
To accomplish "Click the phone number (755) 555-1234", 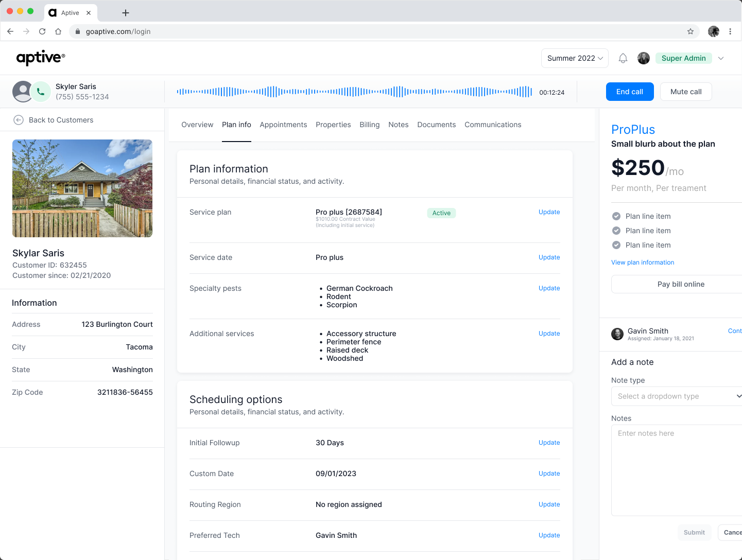I will [82, 97].
